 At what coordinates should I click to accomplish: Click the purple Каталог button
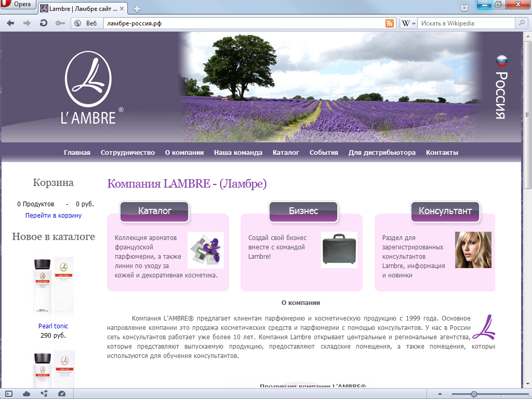point(154,212)
